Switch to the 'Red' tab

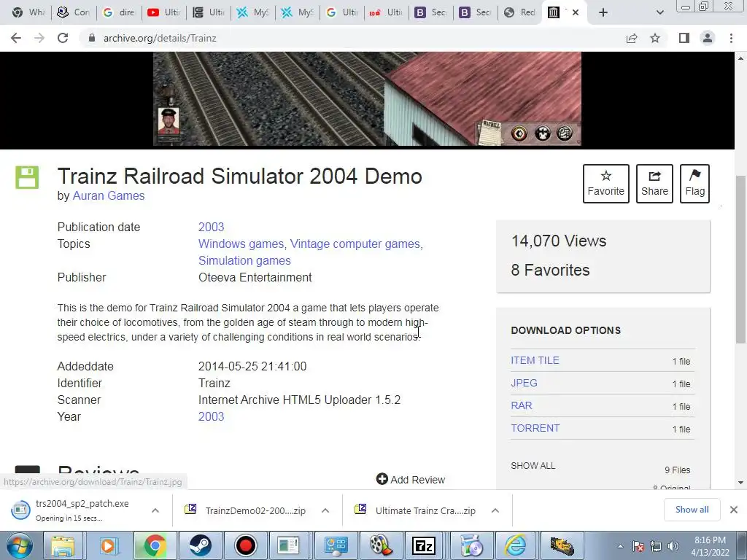click(x=520, y=12)
